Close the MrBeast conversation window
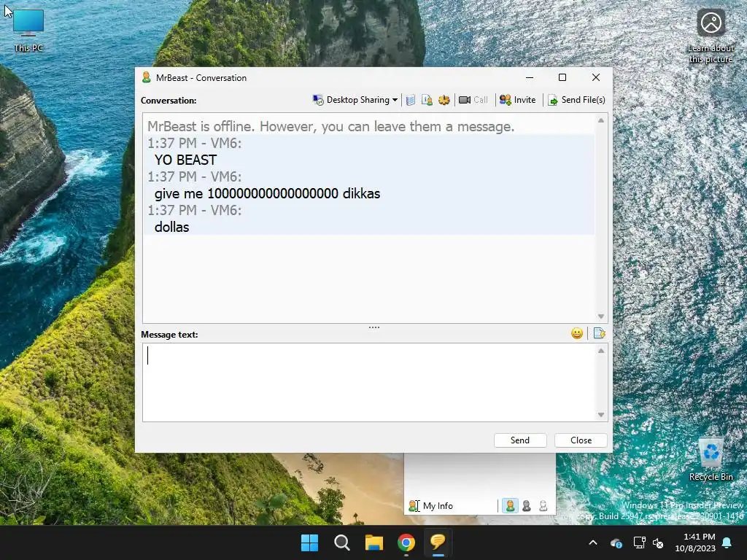The image size is (747, 560). point(595,77)
